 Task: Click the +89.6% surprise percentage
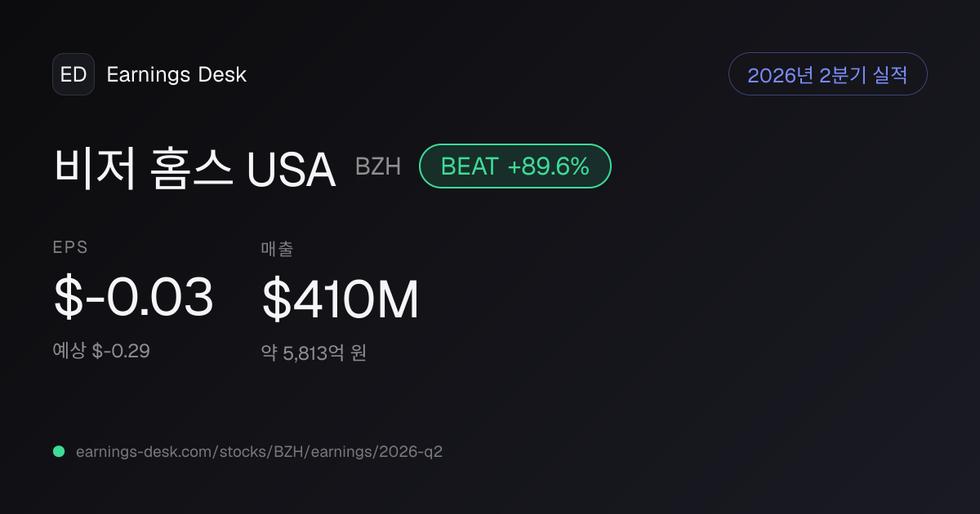coord(549,166)
